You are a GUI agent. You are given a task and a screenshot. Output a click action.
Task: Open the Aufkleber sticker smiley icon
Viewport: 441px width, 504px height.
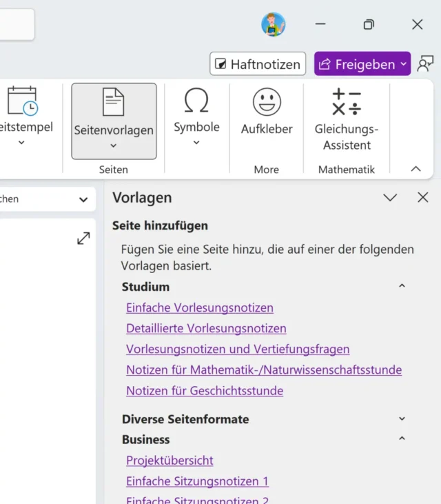pyautogui.click(x=267, y=103)
